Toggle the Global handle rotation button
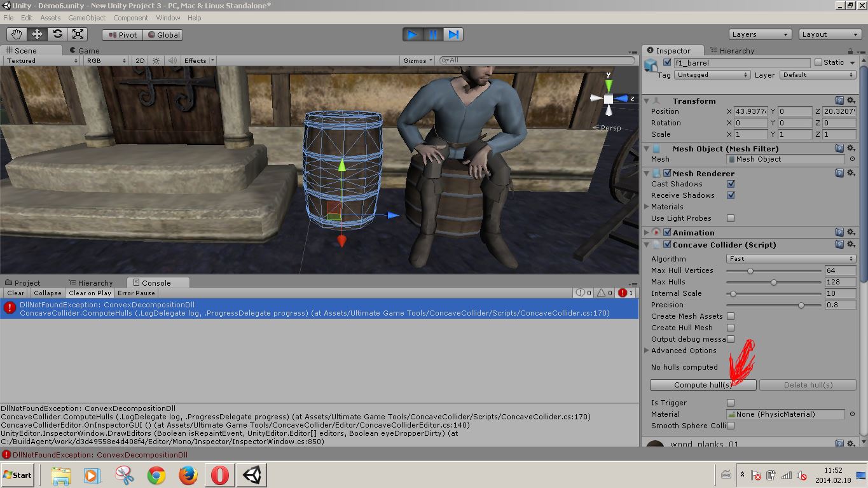Image resolution: width=868 pixels, height=488 pixels. click(163, 35)
